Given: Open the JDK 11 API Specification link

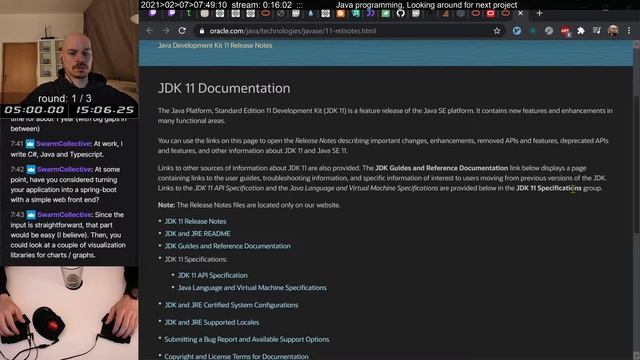Looking at the screenshot, I should [x=213, y=275].
